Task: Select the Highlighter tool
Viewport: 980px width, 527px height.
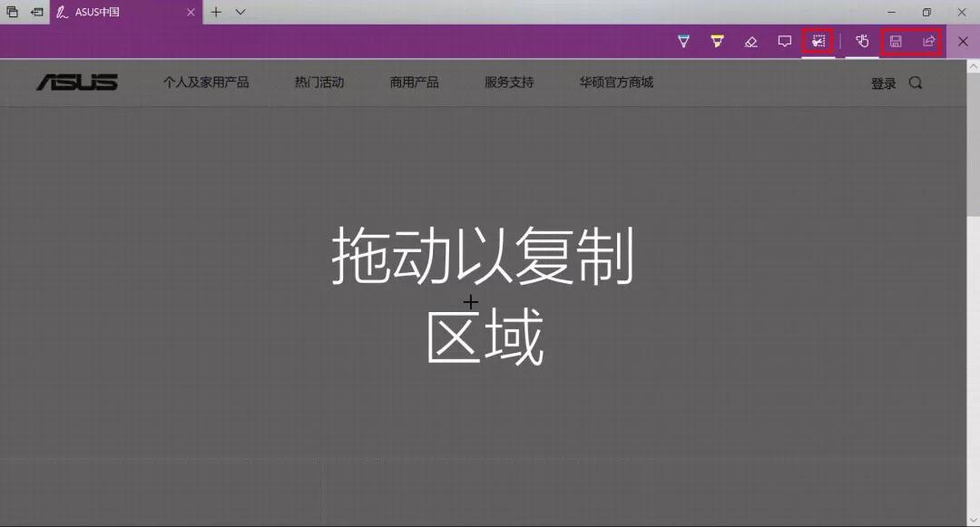Action: click(717, 41)
